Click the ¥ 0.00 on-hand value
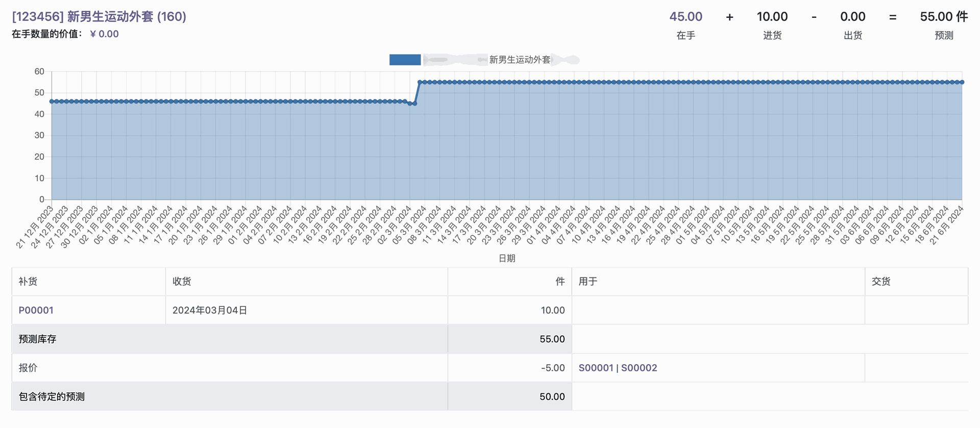 click(x=104, y=34)
